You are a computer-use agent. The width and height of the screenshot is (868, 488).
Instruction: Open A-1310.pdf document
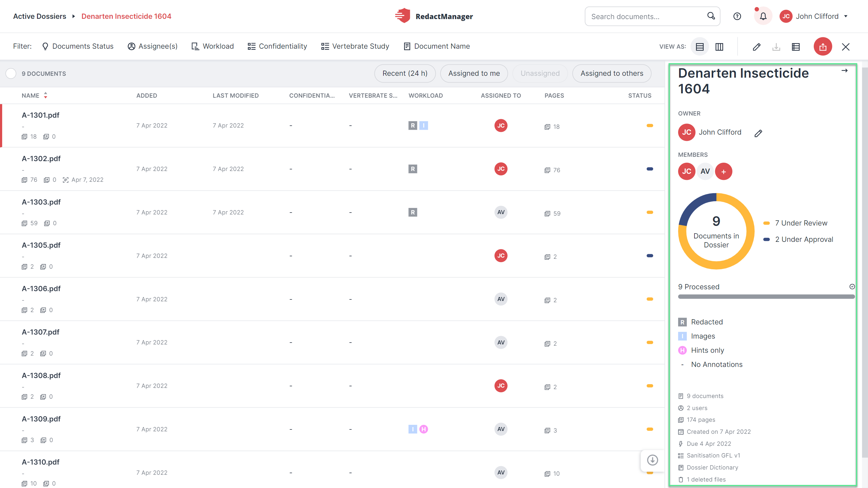(40, 462)
